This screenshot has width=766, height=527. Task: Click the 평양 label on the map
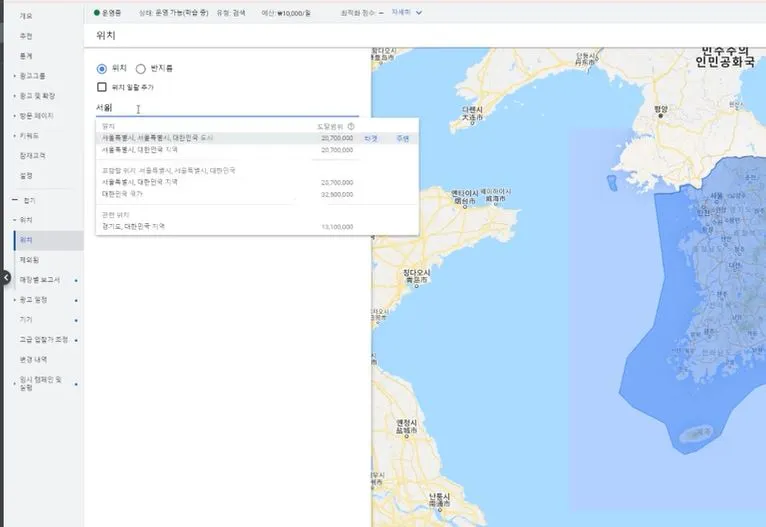[x=660, y=109]
